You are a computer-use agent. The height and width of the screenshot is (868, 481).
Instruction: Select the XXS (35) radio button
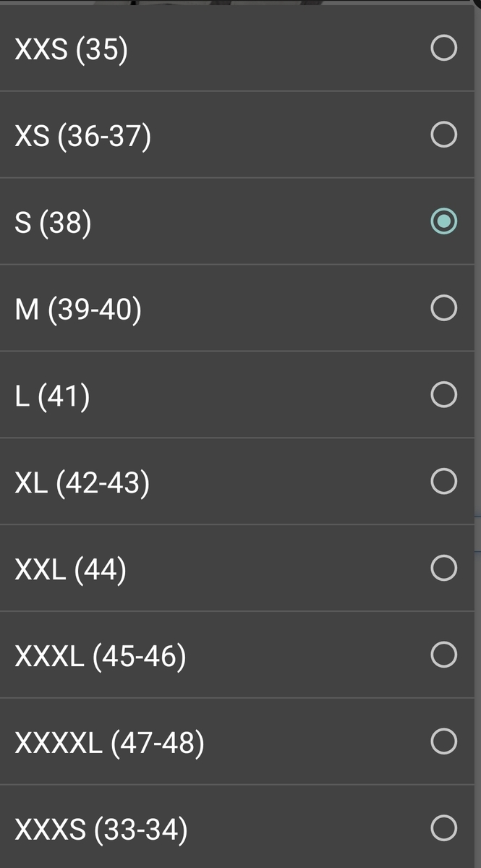point(443,48)
